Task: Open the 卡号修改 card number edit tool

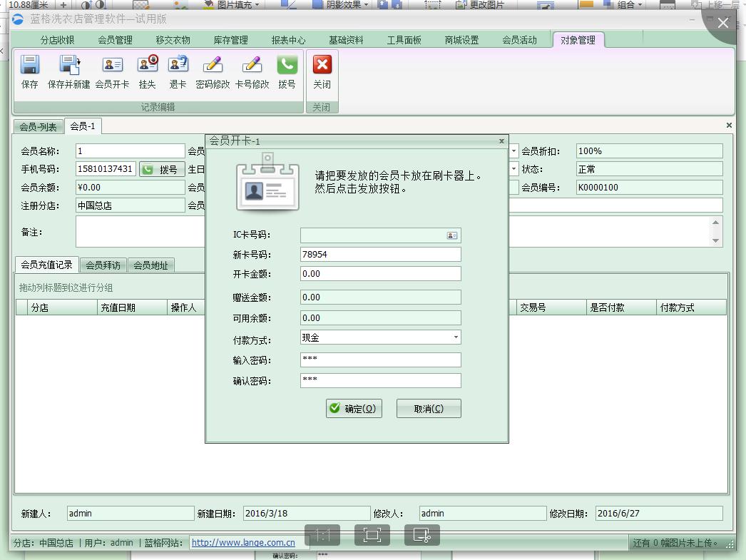Action: 252,72
